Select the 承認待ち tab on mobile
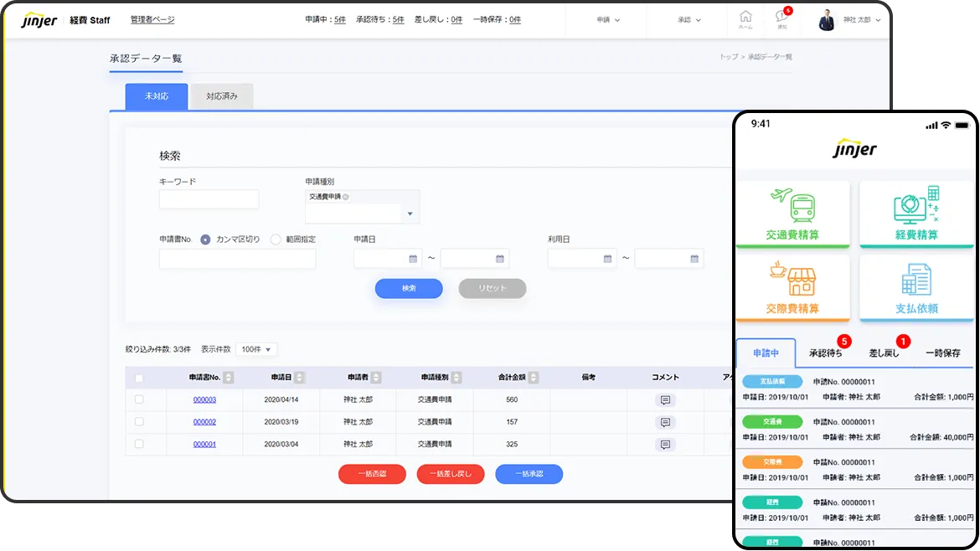Image resolution: width=980 pixels, height=551 pixels. pyautogui.click(x=826, y=353)
